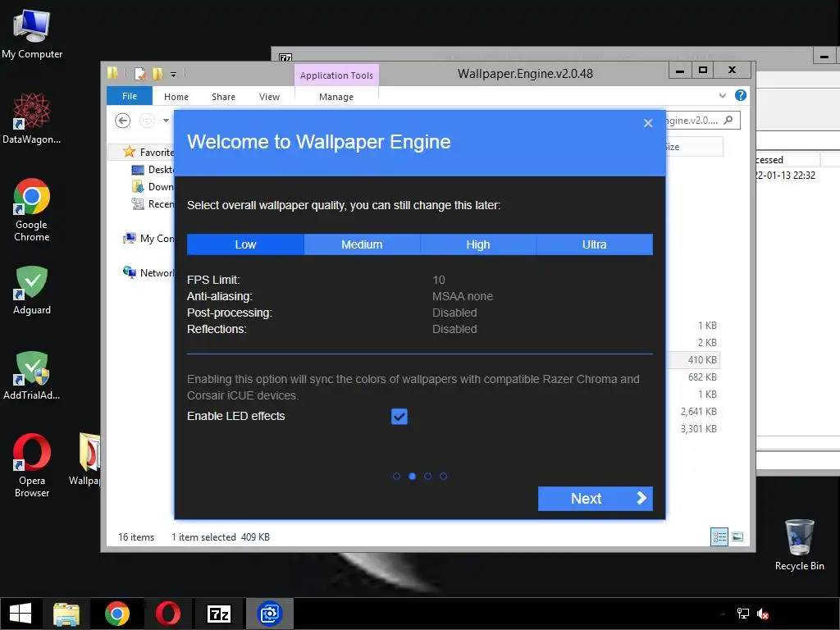The image size is (840, 630).
Task: Select the file row sized 3,301 KB
Action: [x=692, y=428]
